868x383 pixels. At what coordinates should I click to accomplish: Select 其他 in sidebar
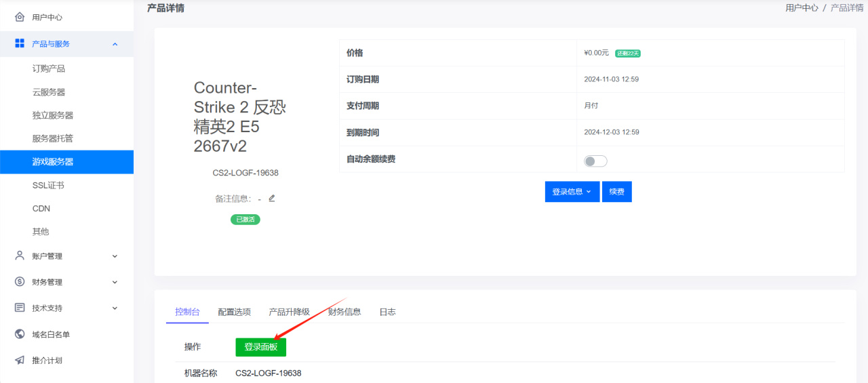tap(41, 231)
